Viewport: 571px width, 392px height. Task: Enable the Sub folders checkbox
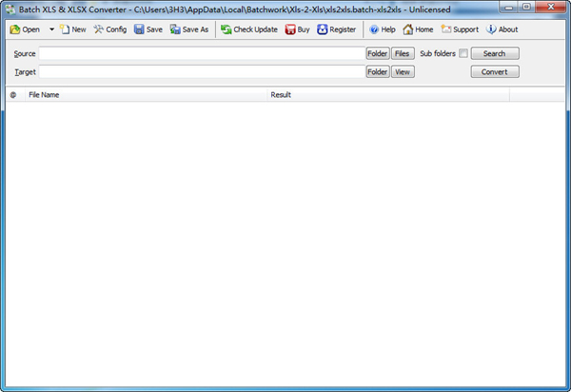tap(463, 53)
